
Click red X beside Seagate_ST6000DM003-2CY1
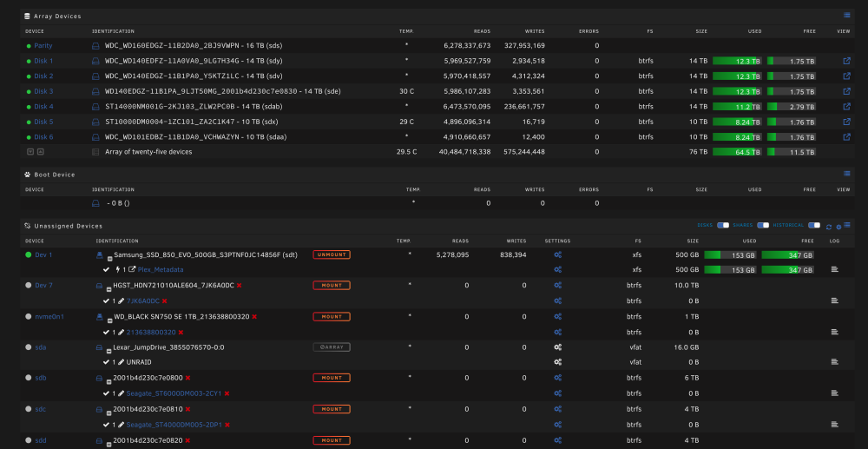pyautogui.click(x=227, y=393)
